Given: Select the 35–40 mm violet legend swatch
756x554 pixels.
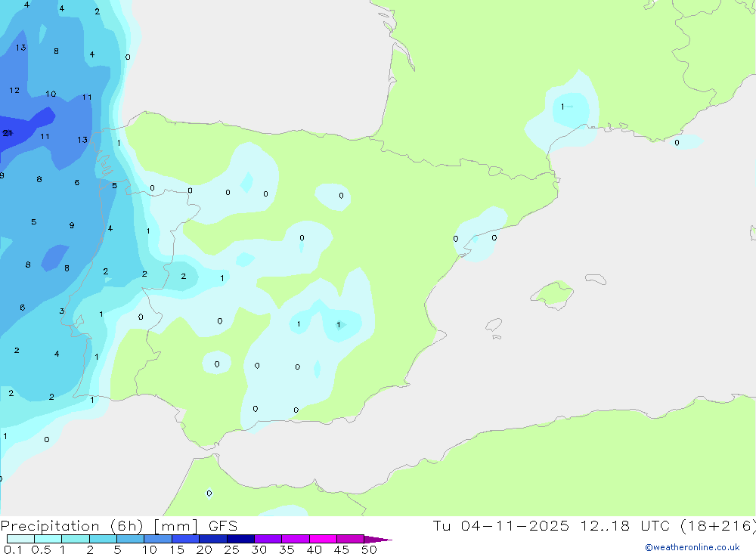Looking at the screenshot, I should (x=296, y=539).
